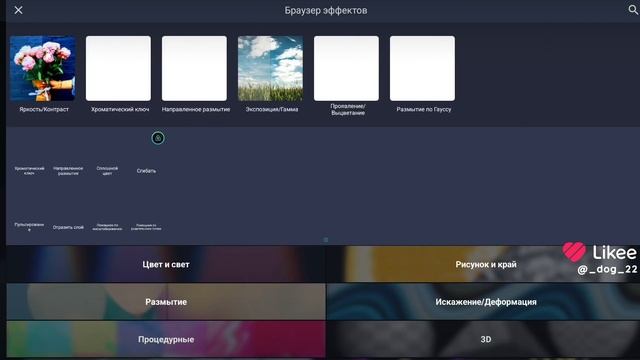
Task: Open the Цвет и свет category
Action: (166, 264)
